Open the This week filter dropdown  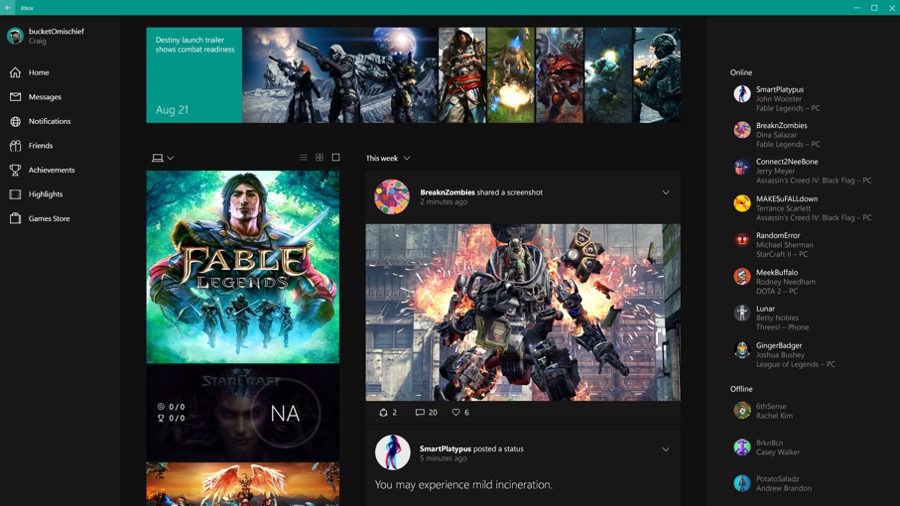[388, 158]
